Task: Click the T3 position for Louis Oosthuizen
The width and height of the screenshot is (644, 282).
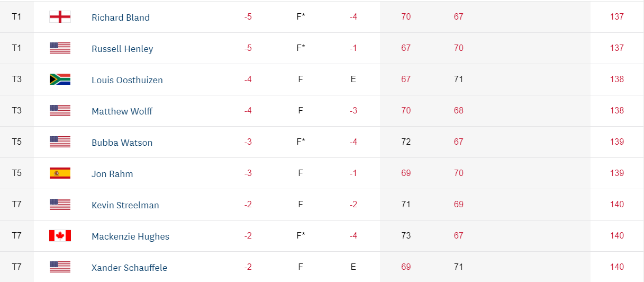Action: (x=16, y=80)
